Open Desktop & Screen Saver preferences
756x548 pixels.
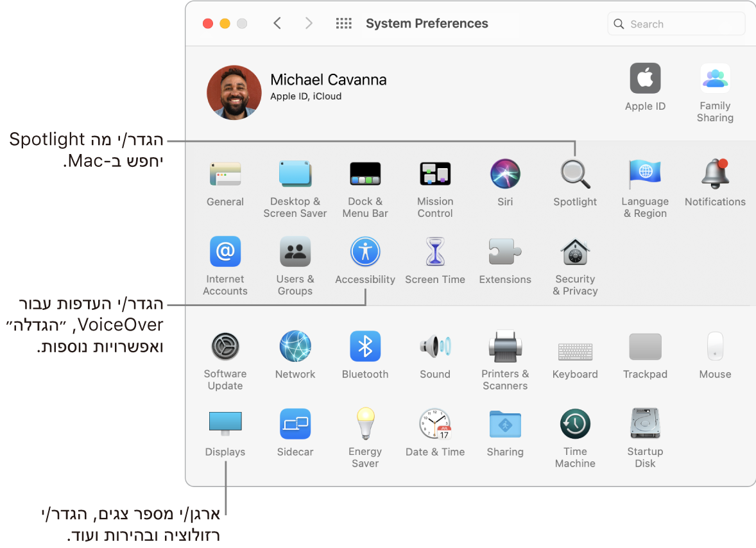click(x=295, y=174)
